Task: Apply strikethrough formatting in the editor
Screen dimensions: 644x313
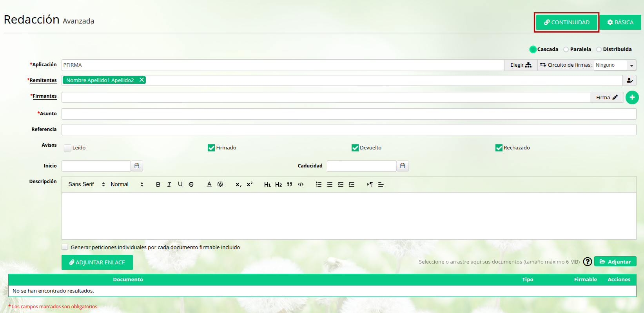Action: [191, 184]
